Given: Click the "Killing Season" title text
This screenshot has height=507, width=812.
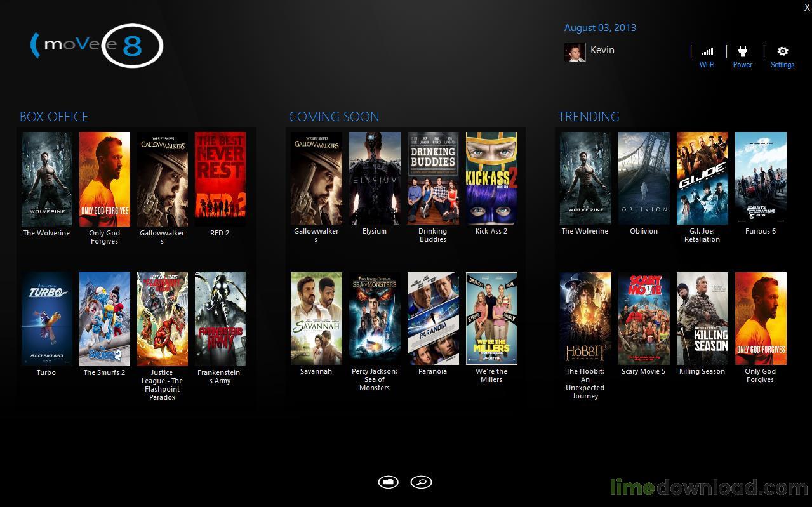Looking at the screenshot, I should pos(702,372).
